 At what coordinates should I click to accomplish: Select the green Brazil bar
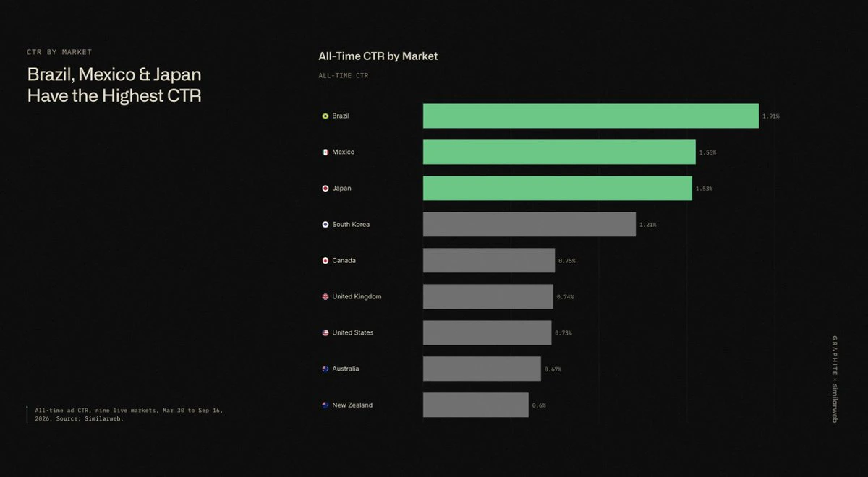pos(591,116)
